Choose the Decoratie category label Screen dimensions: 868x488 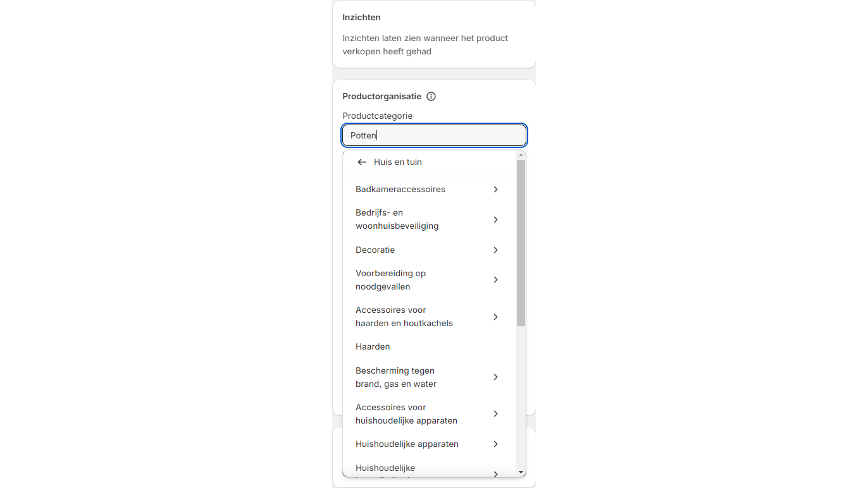pyautogui.click(x=375, y=250)
